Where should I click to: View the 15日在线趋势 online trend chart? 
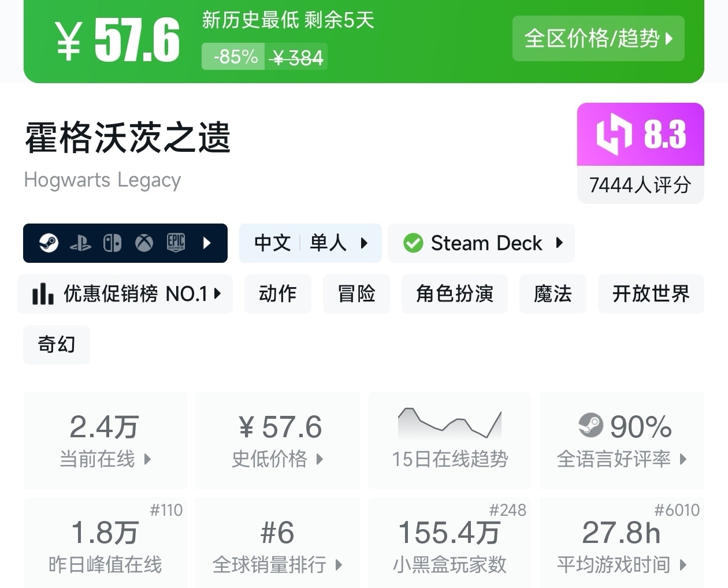[x=450, y=440]
